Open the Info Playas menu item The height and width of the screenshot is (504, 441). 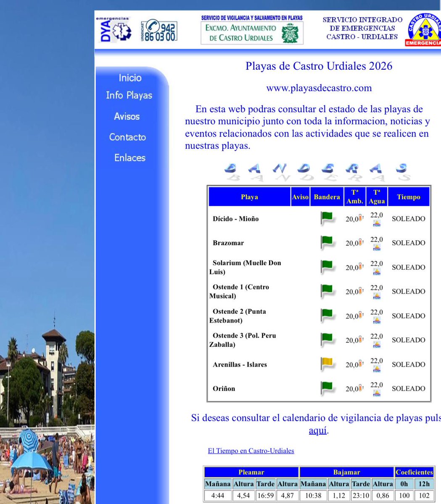pyautogui.click(x=129, y=95)
